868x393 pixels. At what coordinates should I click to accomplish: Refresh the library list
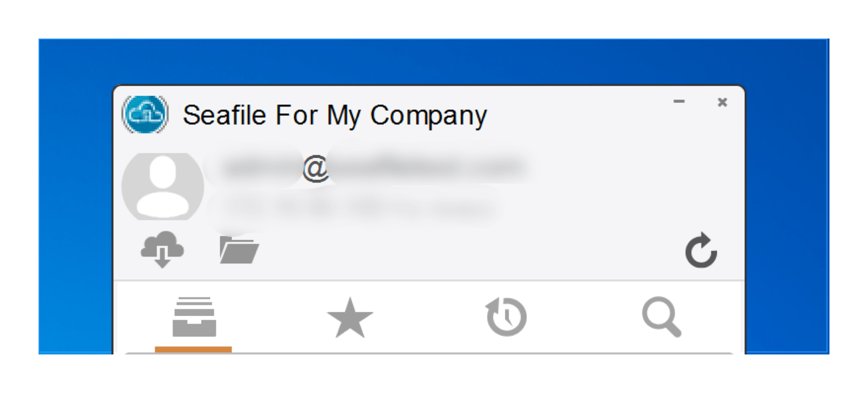tap(701, 250)
